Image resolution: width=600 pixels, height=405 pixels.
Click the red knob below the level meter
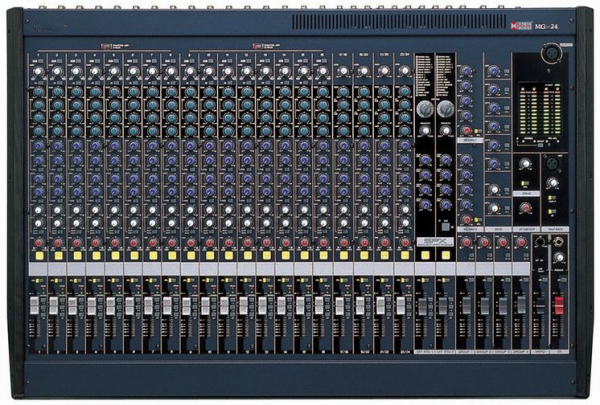point(526,208)
